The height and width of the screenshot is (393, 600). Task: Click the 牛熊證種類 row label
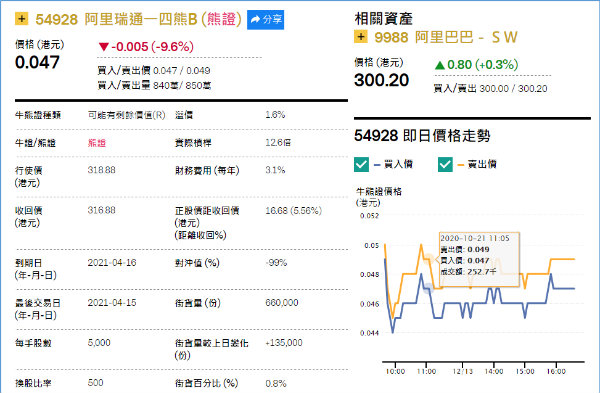(38, 115)
